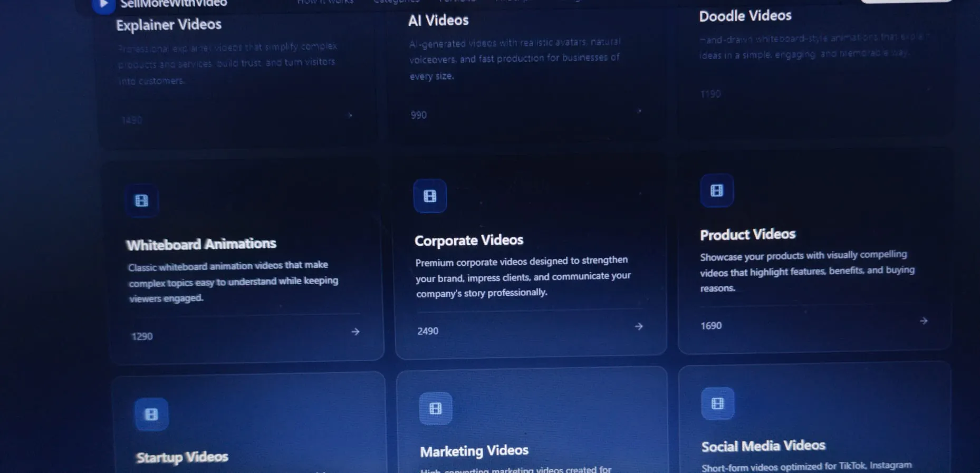
Task: Click the SellMoreWithVideo play logo icon
Action: coord(103,5)
